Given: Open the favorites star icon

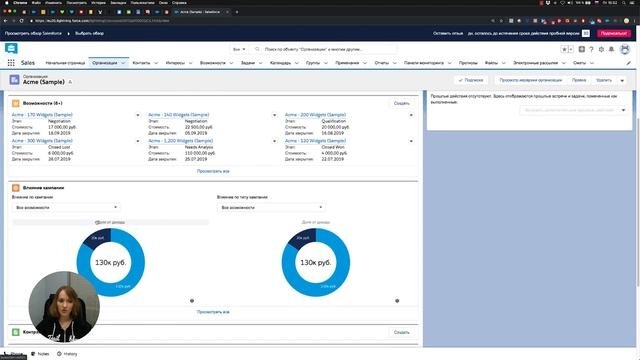Looking at the screenshot, I should point(564,49).
